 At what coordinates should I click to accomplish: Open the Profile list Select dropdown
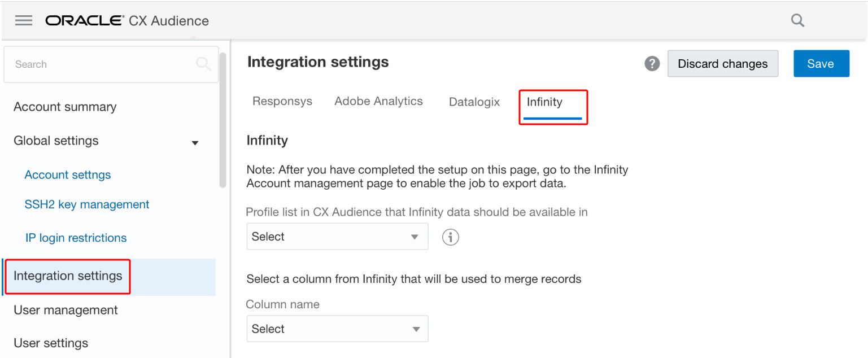click(337, 237)
